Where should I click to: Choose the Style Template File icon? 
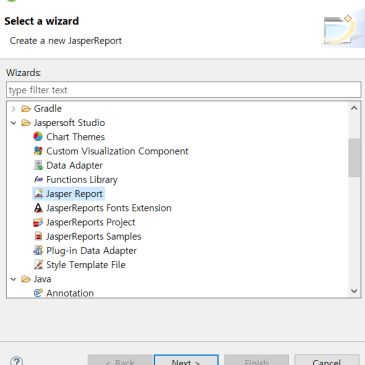click(38, 265)
